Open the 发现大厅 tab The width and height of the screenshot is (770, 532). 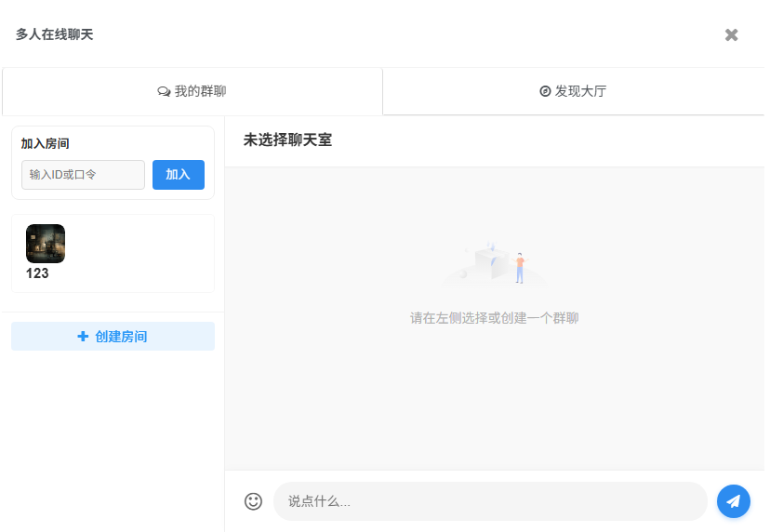(573, 91)
